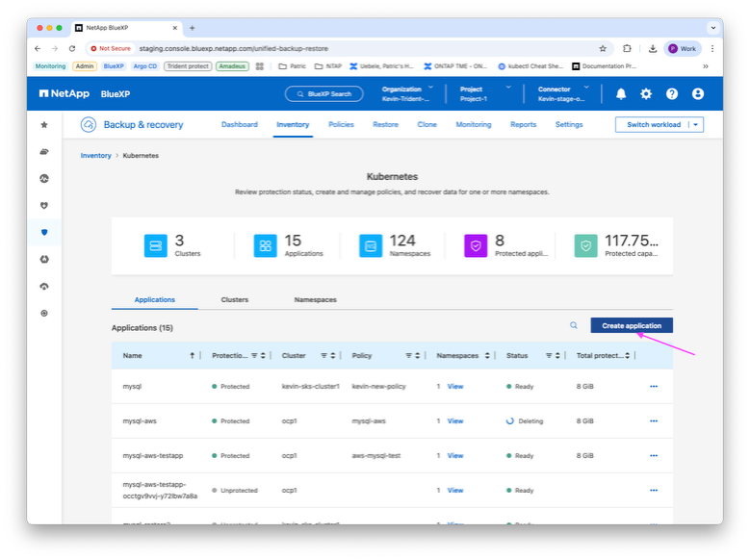750x560 pixels.
Task: Filter the Status column
Action: (x=549, y=355)
